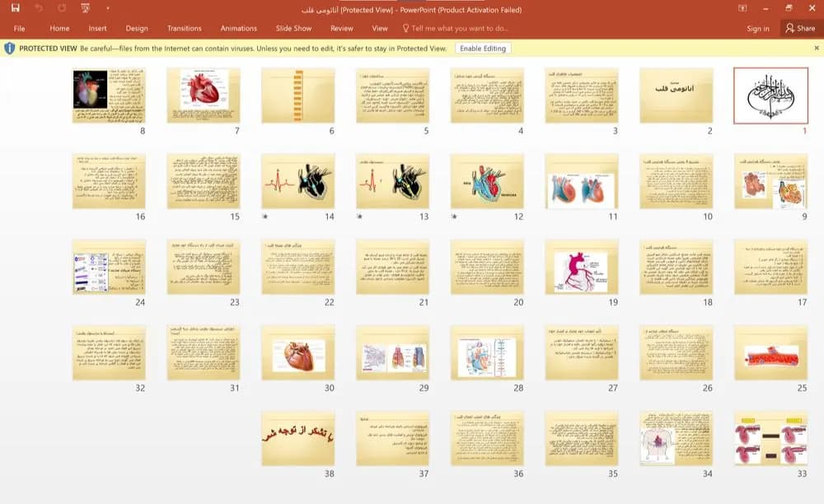Click the protected view shield icon
This screenshot has height=504, width=824.
click(9, 49)
